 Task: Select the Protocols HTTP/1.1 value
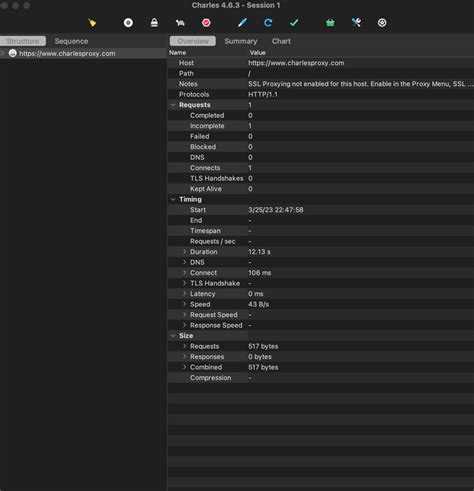point(263,94)
